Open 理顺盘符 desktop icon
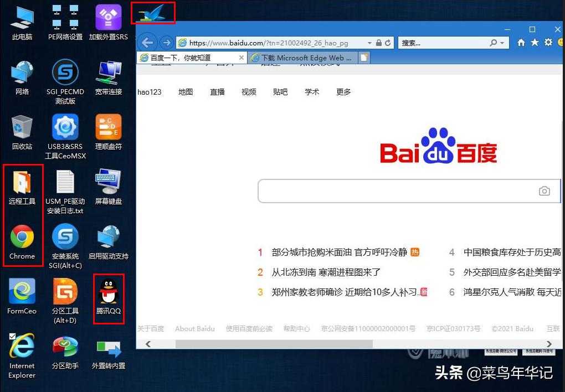 click(109, 132)
